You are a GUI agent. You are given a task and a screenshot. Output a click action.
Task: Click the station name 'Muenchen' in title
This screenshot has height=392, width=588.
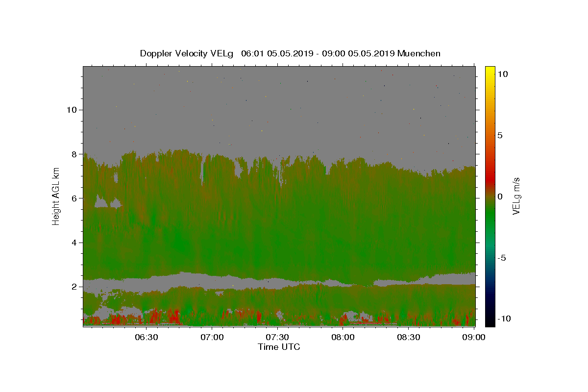tap(419, 53)
